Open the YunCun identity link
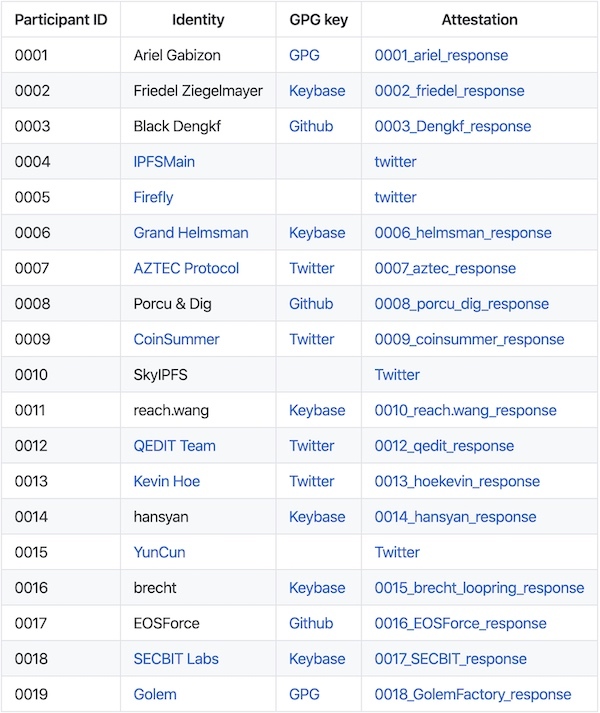600x713 pixels. point(159,552)
